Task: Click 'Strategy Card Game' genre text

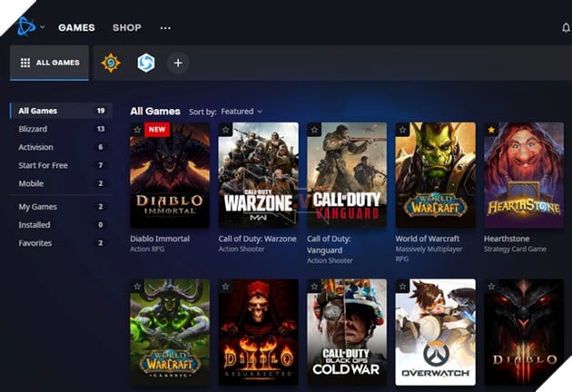Action: tap(515, 250)
